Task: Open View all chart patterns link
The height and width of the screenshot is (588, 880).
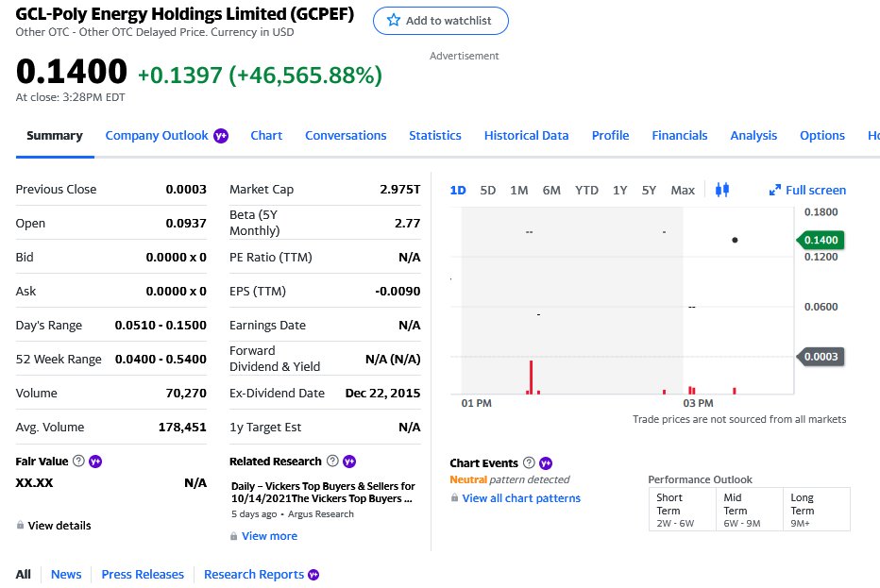Action: click(521, 498)
